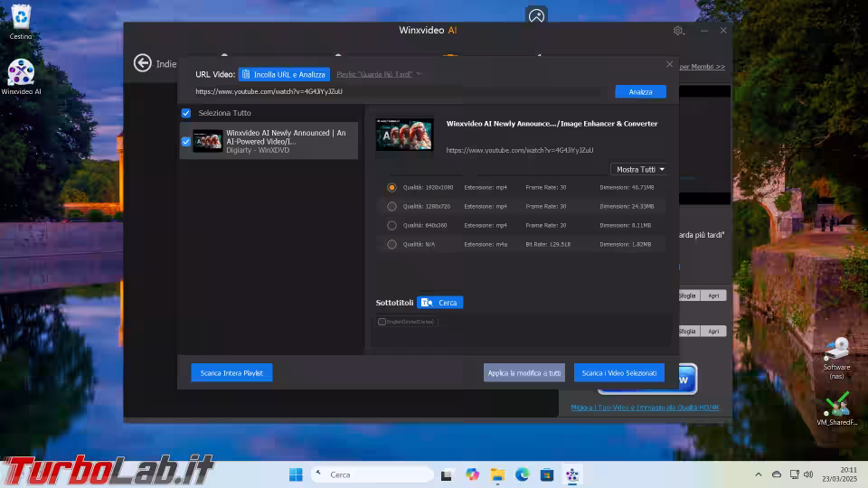Open Microsoft Edge from taskbar
The height and width of the screenshot is (488, 868).
[x=522, y=474]
